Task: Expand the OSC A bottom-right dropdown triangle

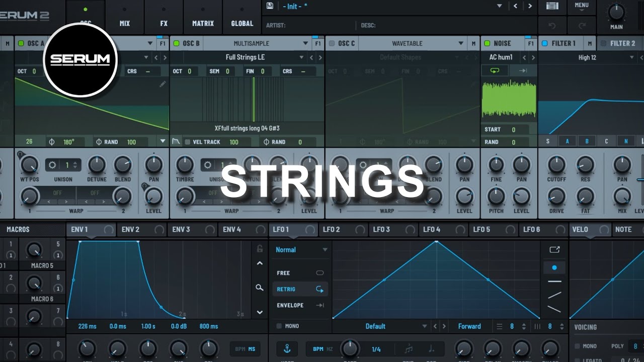Action: tap(163, 141)
